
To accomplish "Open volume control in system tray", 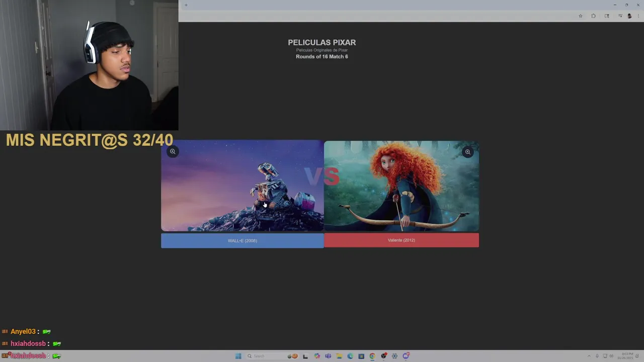I will (611, 356).
